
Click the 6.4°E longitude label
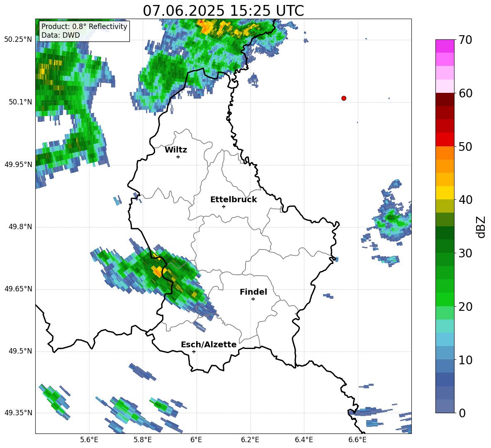pos(304,440)
